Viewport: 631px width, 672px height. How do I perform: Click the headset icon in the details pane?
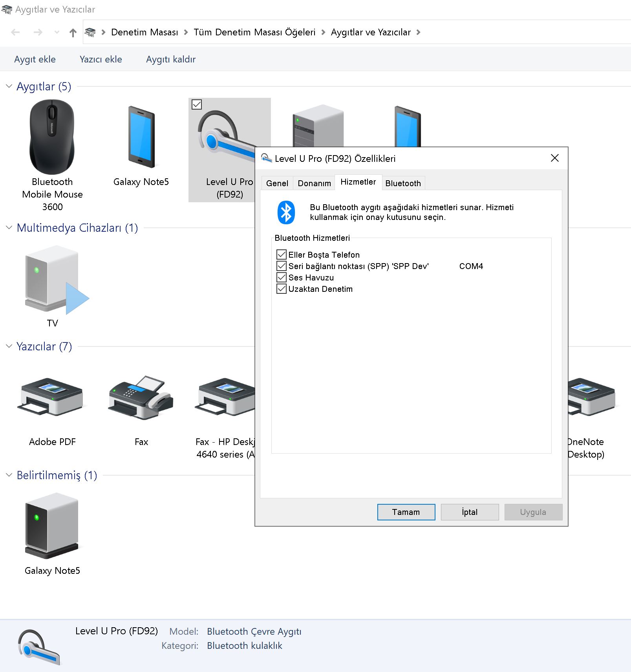(39, 647)
